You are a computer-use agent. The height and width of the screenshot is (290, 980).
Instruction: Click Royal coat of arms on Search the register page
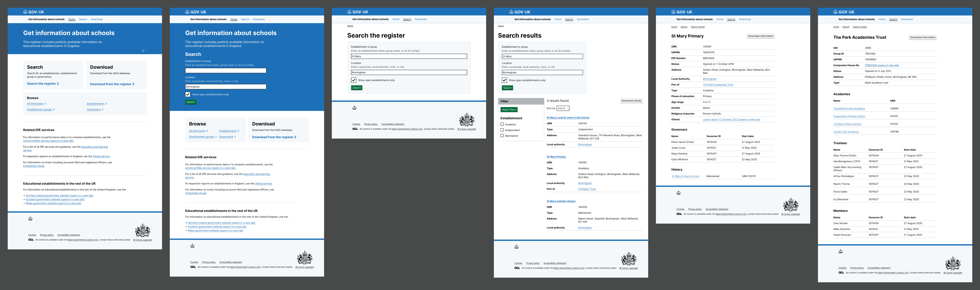(467, 120)
